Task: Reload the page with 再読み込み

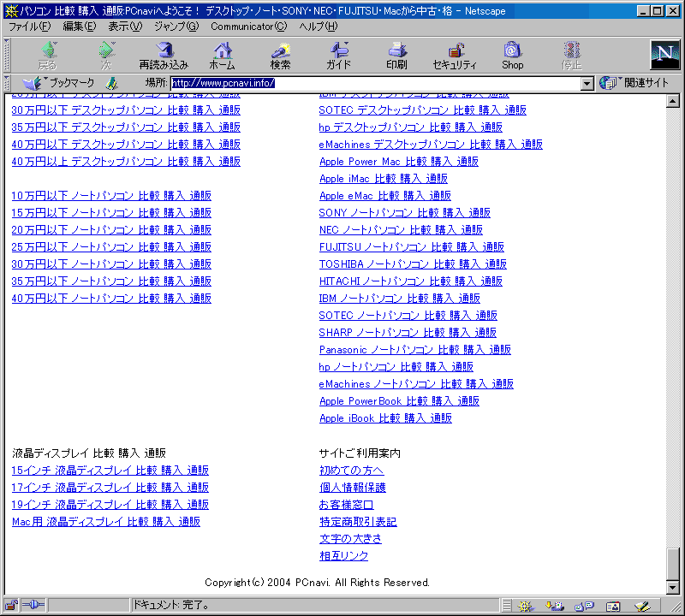Action: pyautogui.click(x=164, y=56)
